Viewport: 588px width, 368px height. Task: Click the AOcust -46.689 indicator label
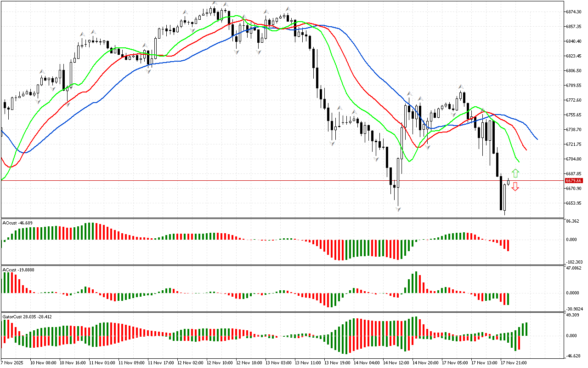click(x=17, y=223)
